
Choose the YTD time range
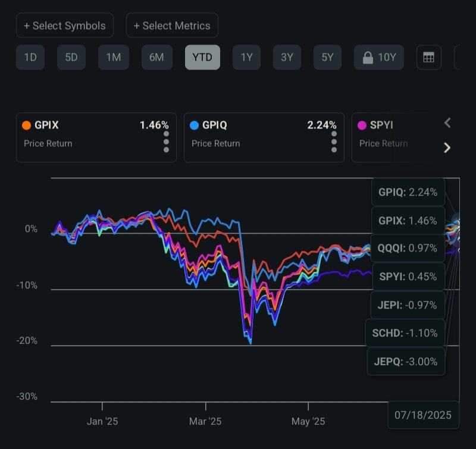[x=202, y=57]
